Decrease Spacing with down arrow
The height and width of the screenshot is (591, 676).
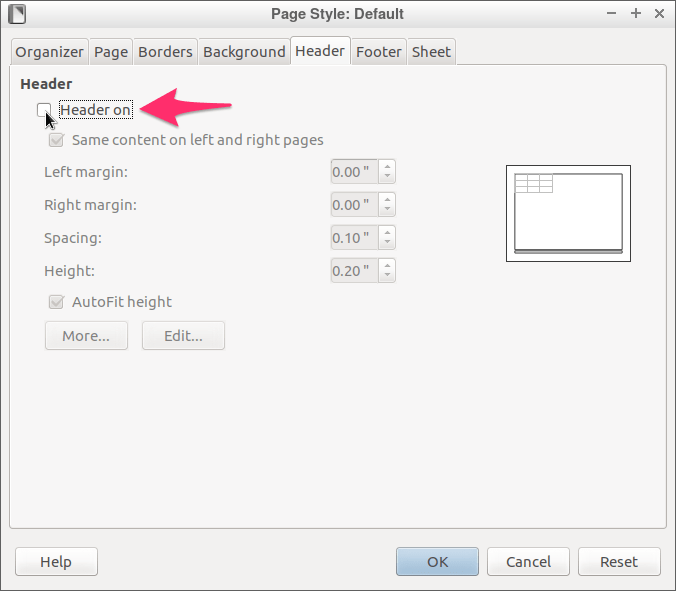(387, 244)
